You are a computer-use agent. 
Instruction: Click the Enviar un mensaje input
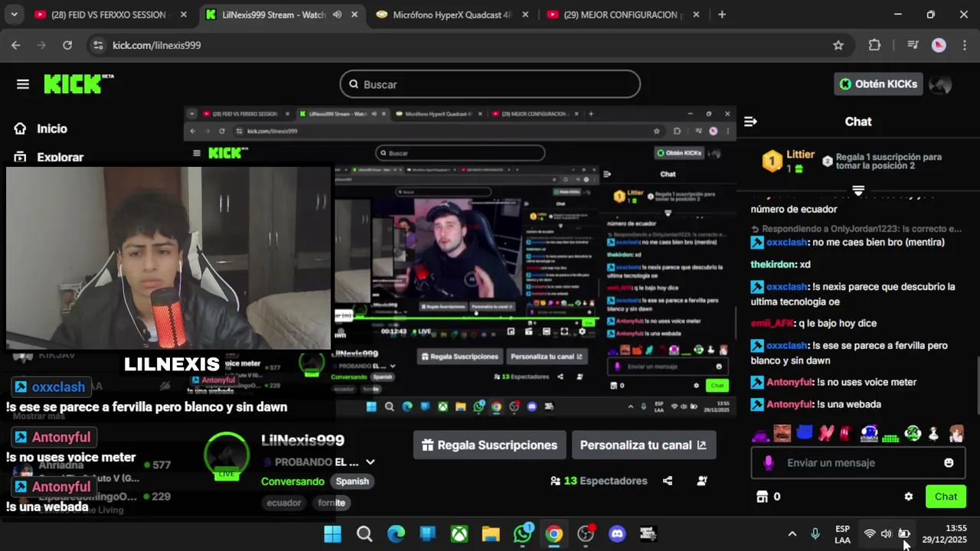[857, 463]
